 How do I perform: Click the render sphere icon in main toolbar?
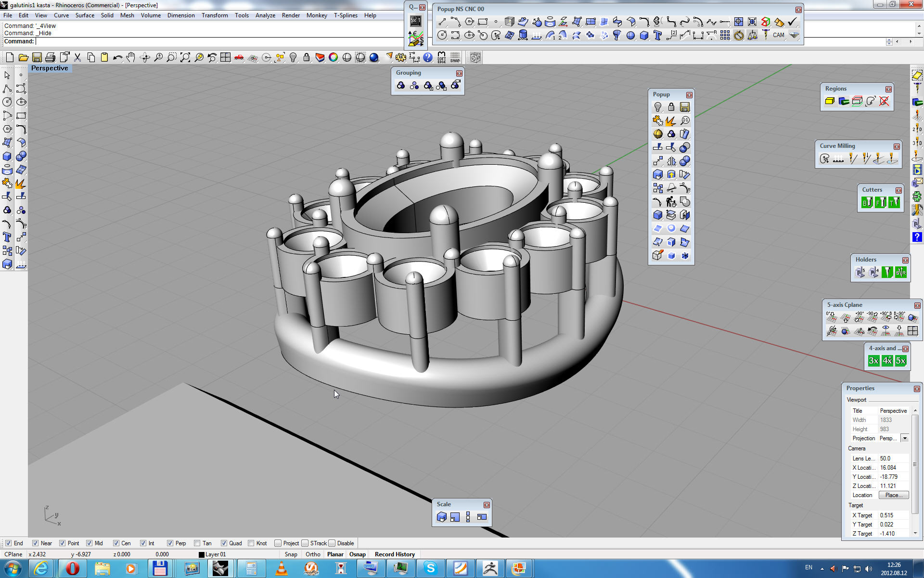point(374,58)
